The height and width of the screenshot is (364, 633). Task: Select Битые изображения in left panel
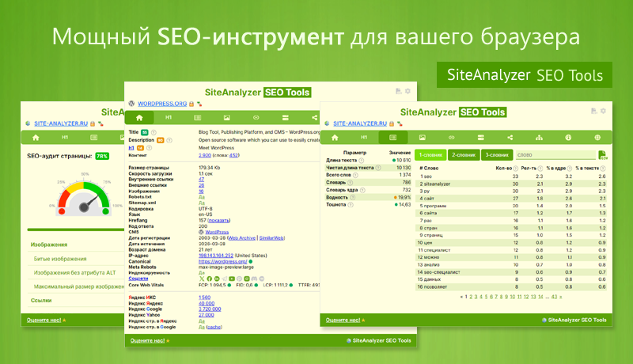point(60,259)
